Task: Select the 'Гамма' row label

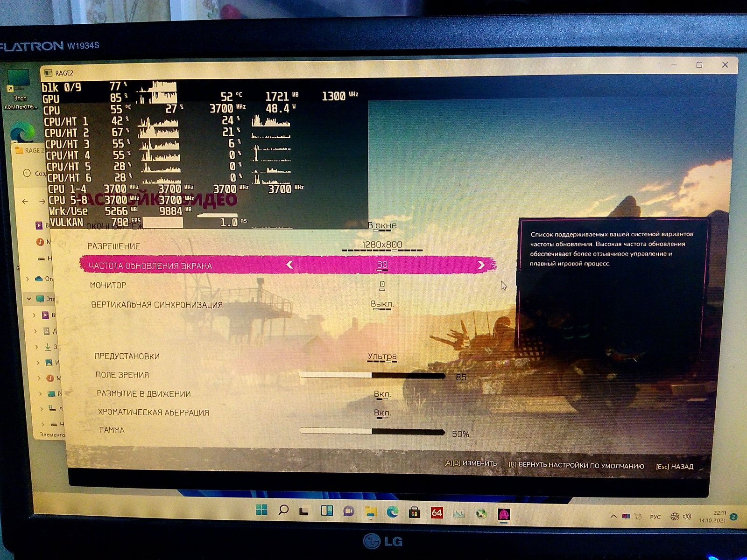Action: (112, 430)
